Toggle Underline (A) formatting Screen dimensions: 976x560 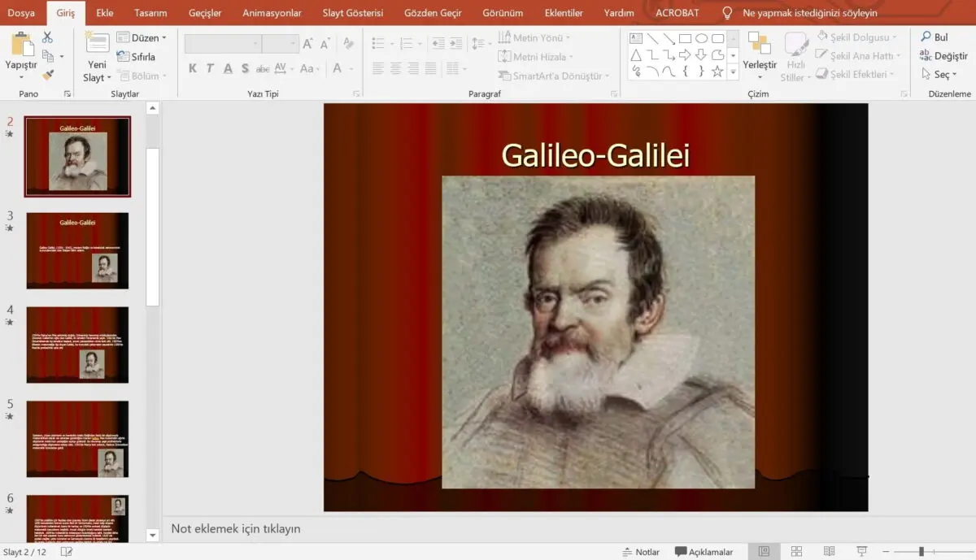pyautogui.click(x=229, y=69)
